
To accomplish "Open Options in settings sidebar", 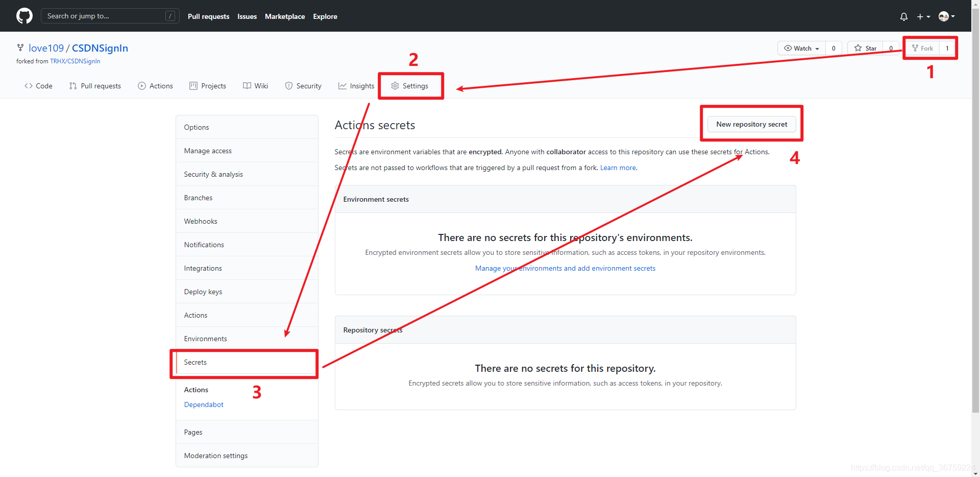I will [x=247, y=127].
